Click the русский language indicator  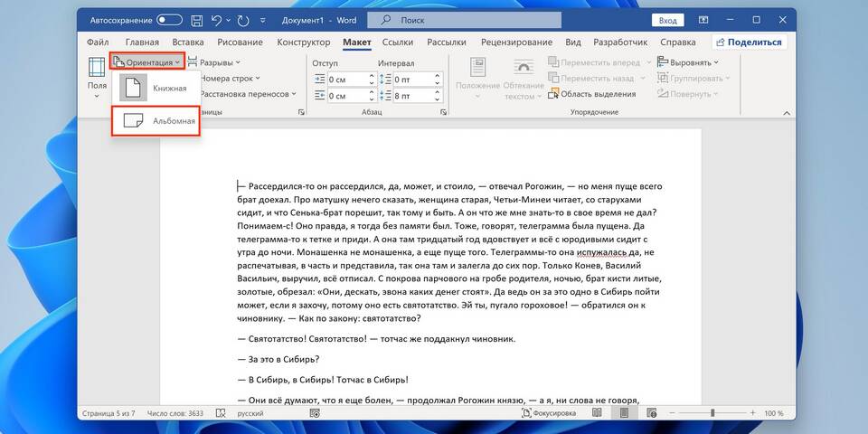coord(250,413)
